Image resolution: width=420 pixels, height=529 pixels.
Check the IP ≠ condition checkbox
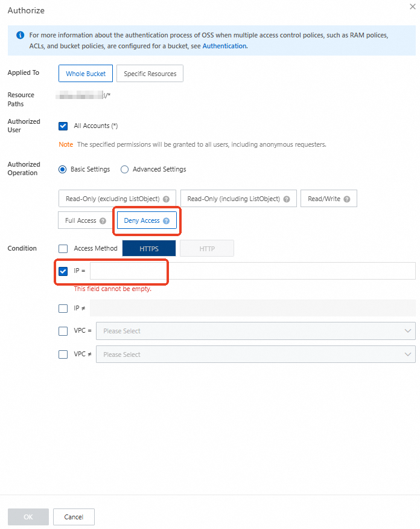point(63,309)
